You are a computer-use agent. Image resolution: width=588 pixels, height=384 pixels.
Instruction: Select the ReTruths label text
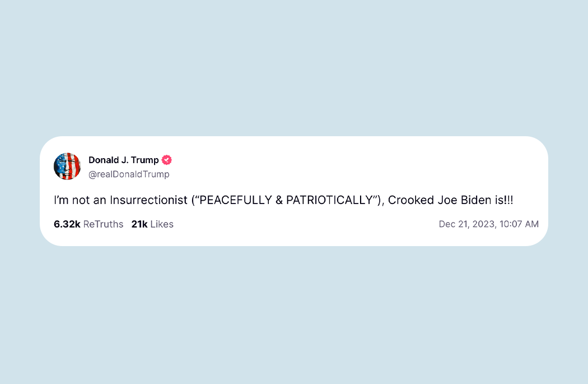tap(103, 224)
